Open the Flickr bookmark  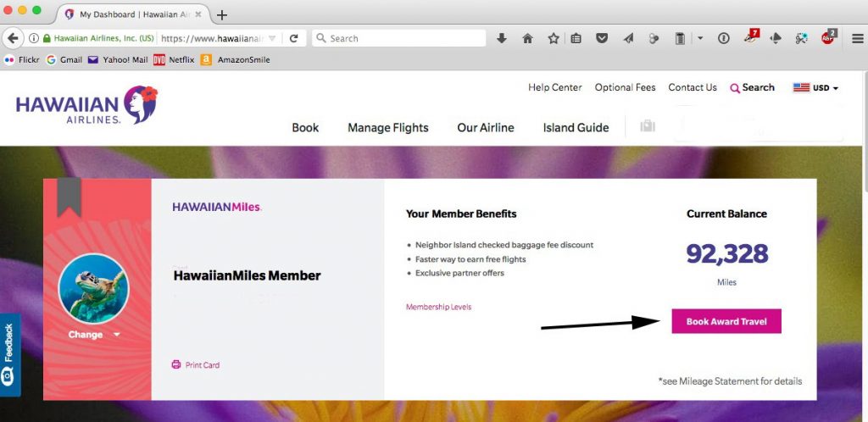22,59
